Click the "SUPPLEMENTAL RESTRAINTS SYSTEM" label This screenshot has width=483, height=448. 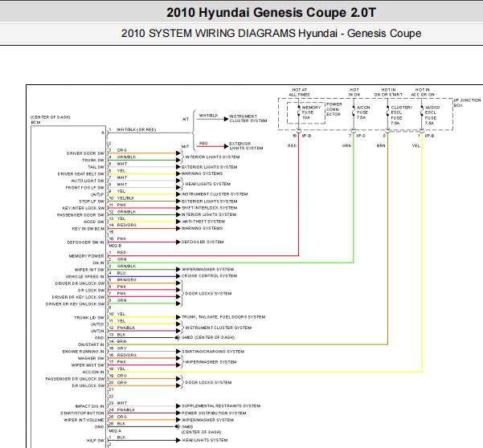(x=221, y=406)
